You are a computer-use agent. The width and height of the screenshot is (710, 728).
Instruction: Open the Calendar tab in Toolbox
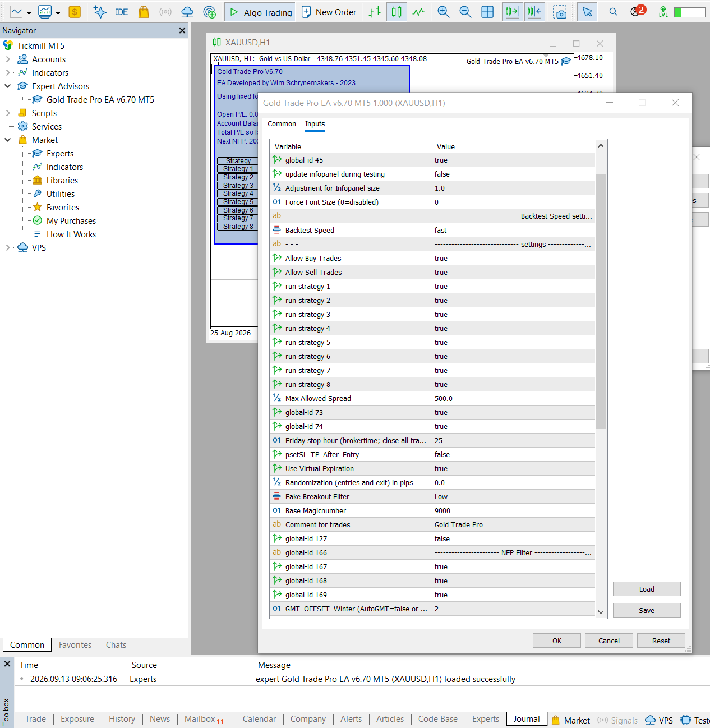tap(259, 718)
